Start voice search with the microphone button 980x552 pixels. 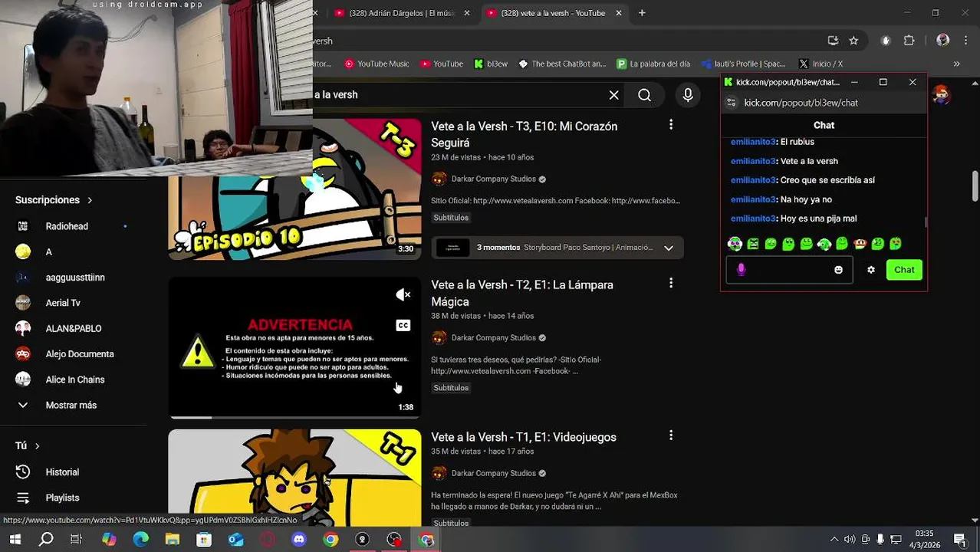688,95
